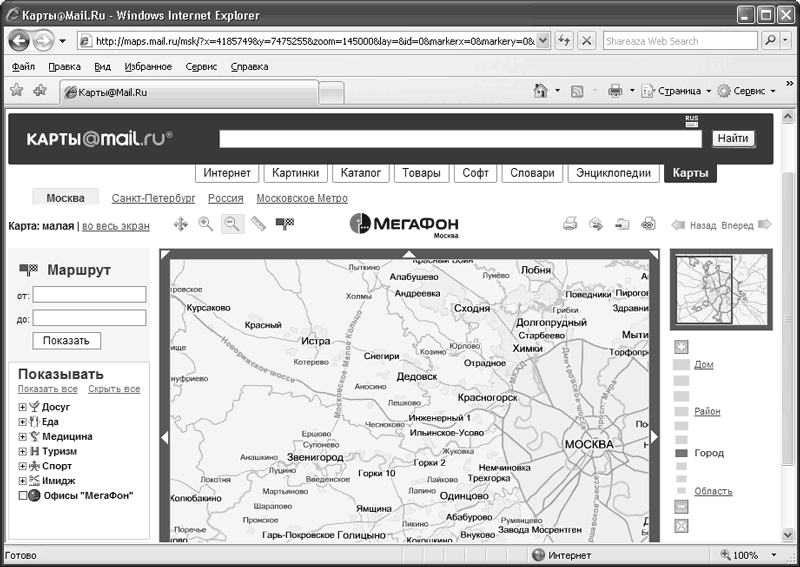Image resolution: width=800 pixels, height=567 pixels.
Task: Enable the Офисы "МегаФон" checkbox
Action: pos(22,496)
